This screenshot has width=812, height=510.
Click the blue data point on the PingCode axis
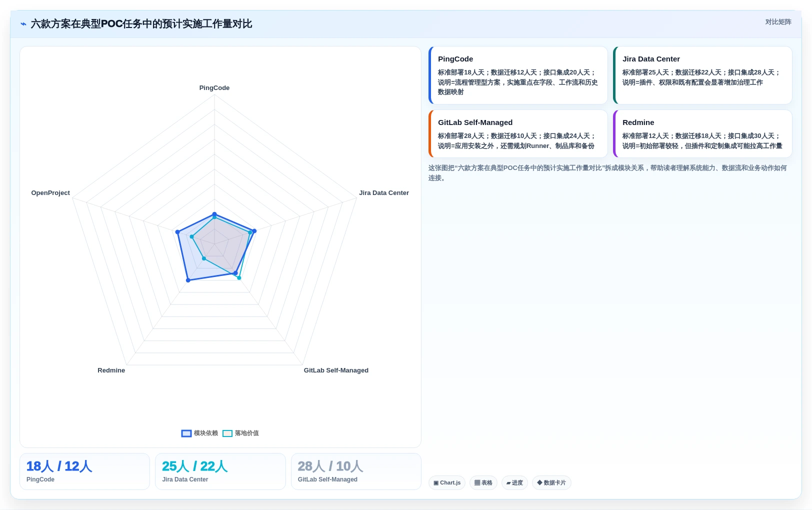[214, 214]
